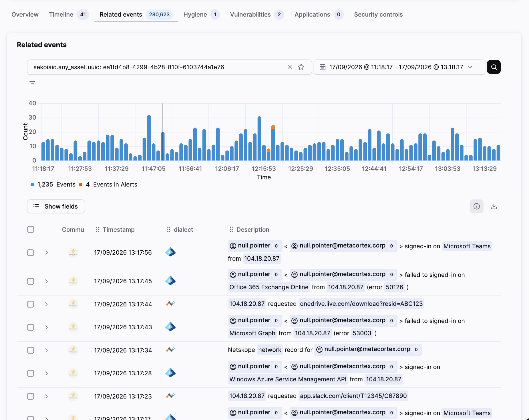Expand the 13:17:28 event row
The width and height of the screenshot is (529, 420).
point(46,373)
